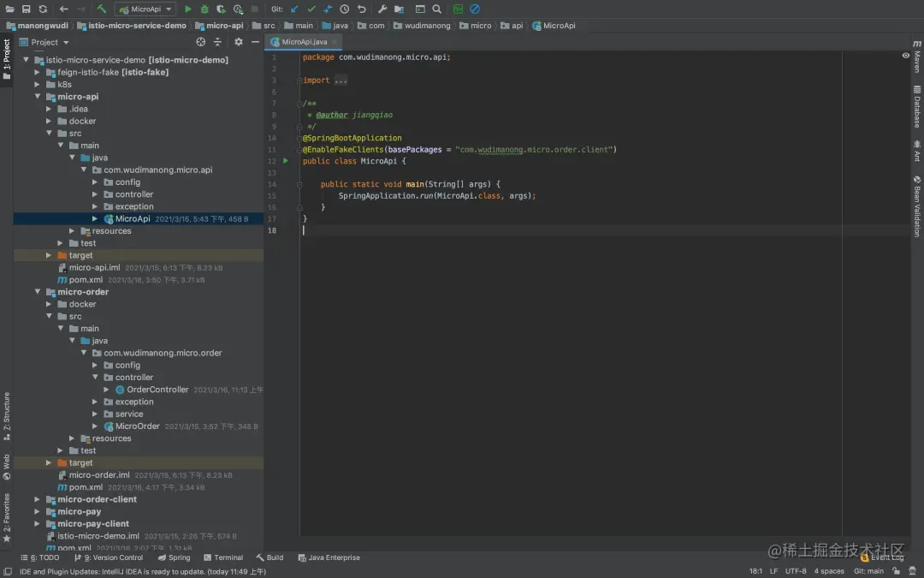Open the MicroApi run configuration dropdown

[145, 9]
